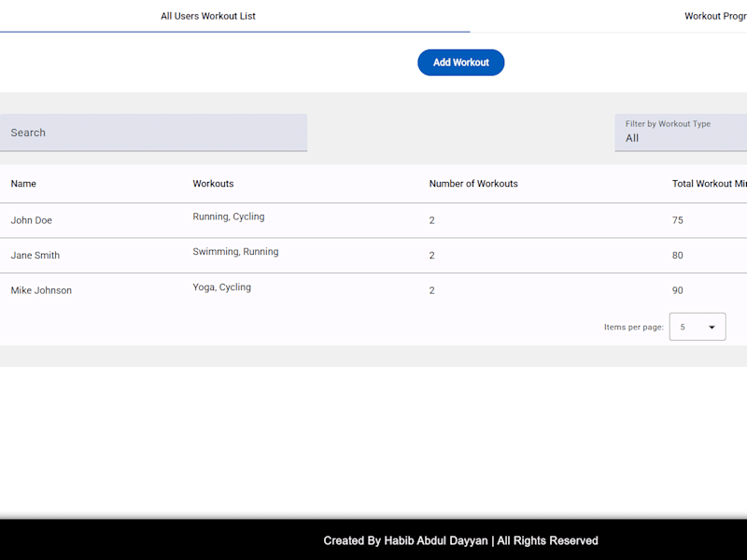Switch to All Users Workout List tab
Viewport: 747px width, 560px height.
click(x=208, y=16)
